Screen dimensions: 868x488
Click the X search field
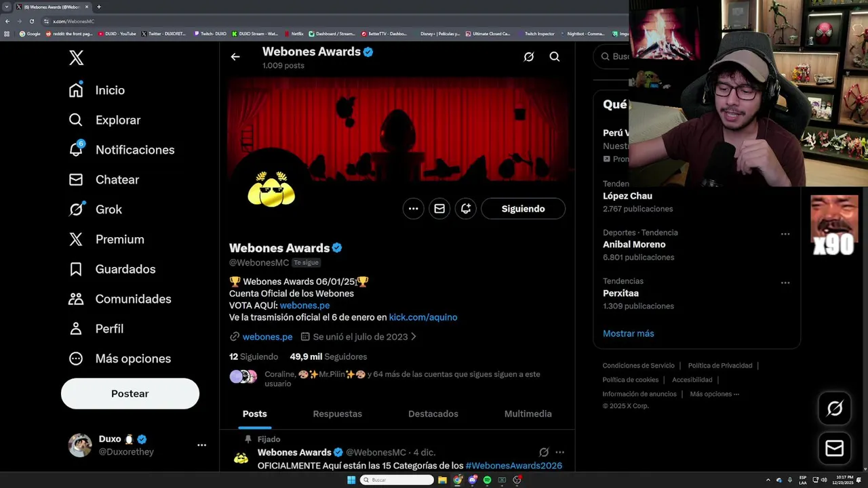point(612,57)
